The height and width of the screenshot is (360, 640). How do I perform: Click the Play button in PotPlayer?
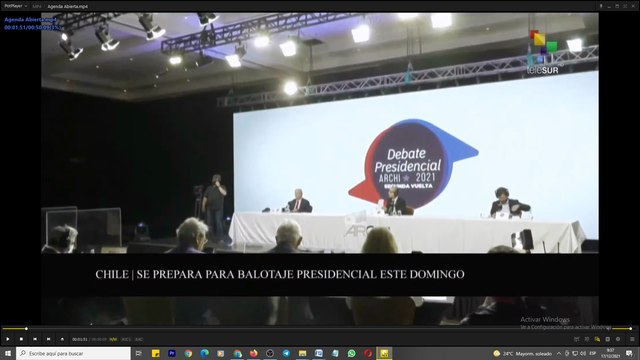click(x=8, y=339)
